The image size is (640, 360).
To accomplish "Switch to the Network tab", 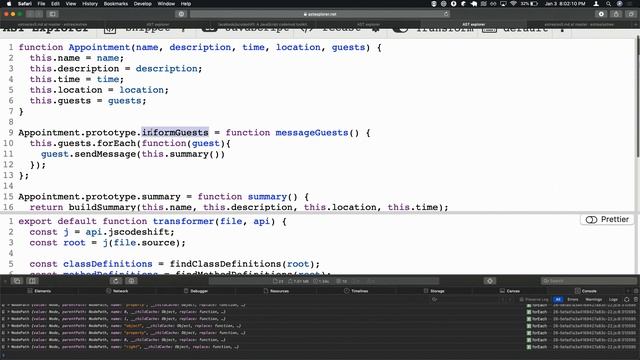I will click(x=117, y=291).
